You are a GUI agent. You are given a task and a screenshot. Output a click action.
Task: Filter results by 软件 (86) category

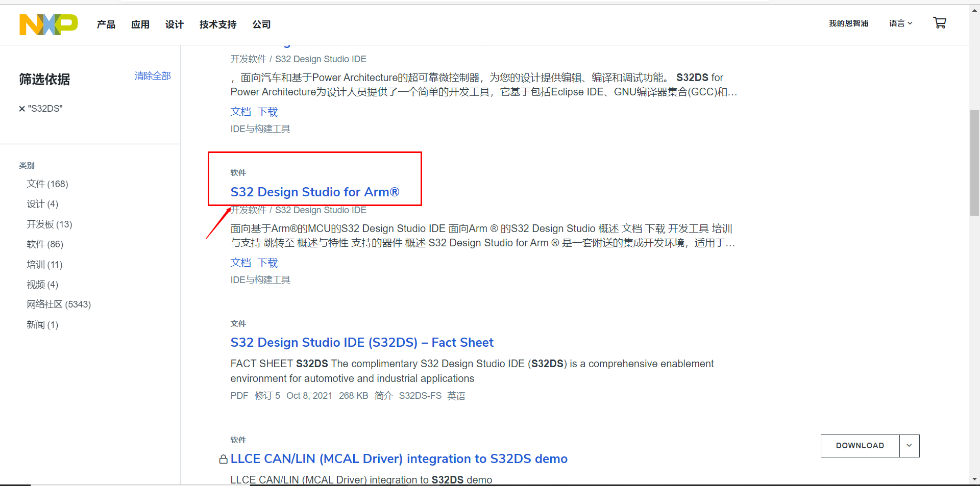click(44, 244)
